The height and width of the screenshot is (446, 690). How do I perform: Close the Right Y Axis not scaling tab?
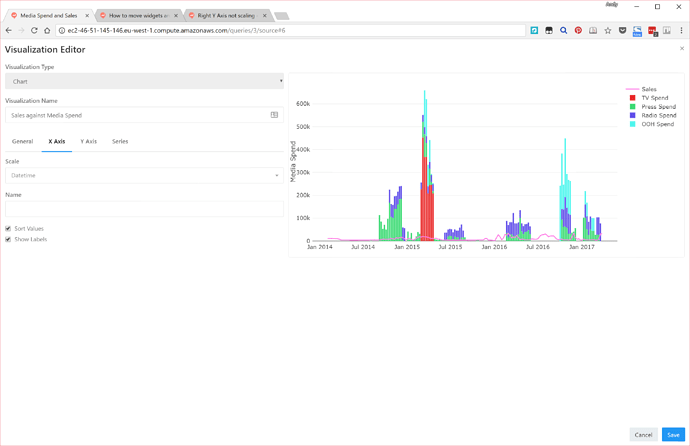click(264, 15)
